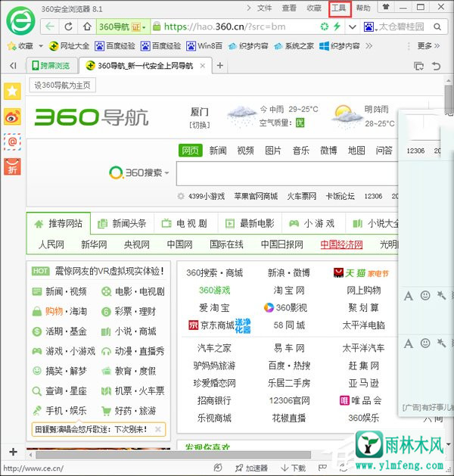
Task: Click the spinning loading icon in address bar
Action: click(325, 26)
